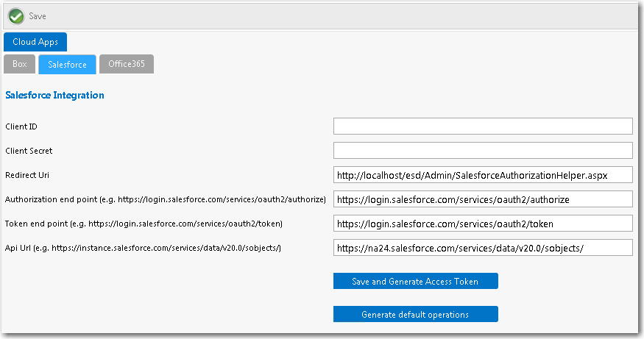Click into the Client ID text field
Screen dimensions: 644x339
click(483, 126)
